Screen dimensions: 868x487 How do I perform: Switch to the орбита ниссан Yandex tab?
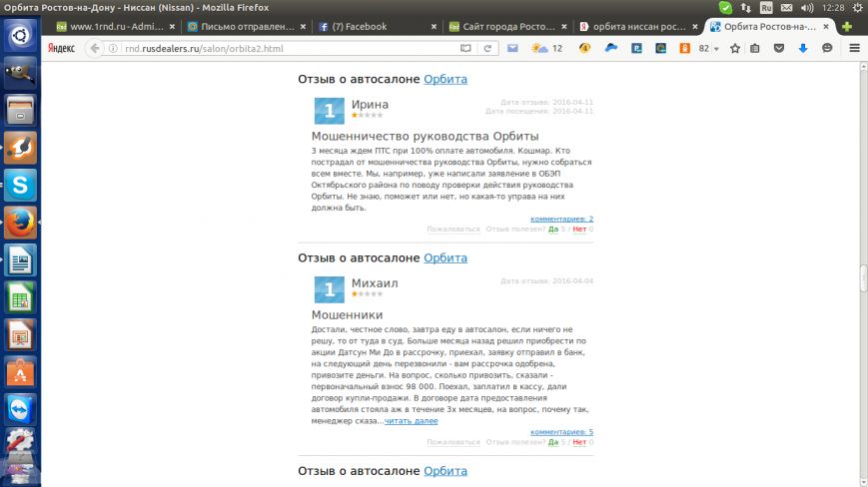(638, 27)
